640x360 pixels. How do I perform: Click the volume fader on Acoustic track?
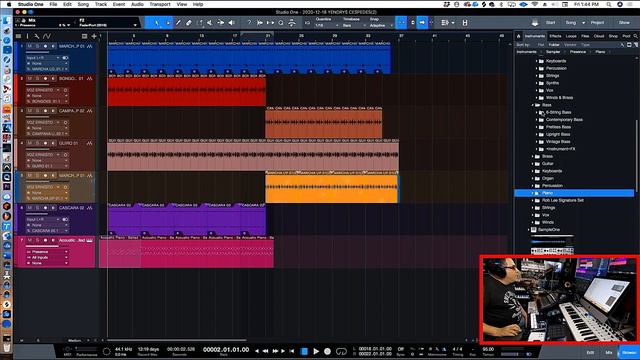pyautogui.click(x=42, y=246)
